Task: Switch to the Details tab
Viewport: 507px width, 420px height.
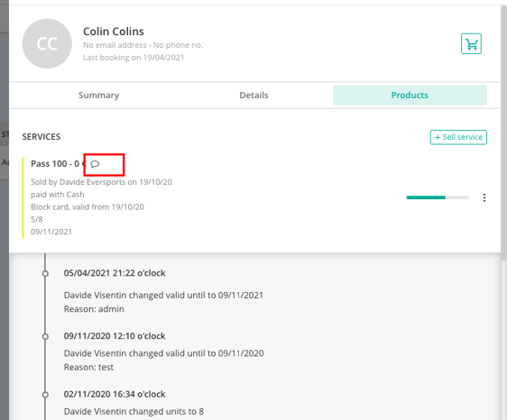Action: click(x=253, y=96)
